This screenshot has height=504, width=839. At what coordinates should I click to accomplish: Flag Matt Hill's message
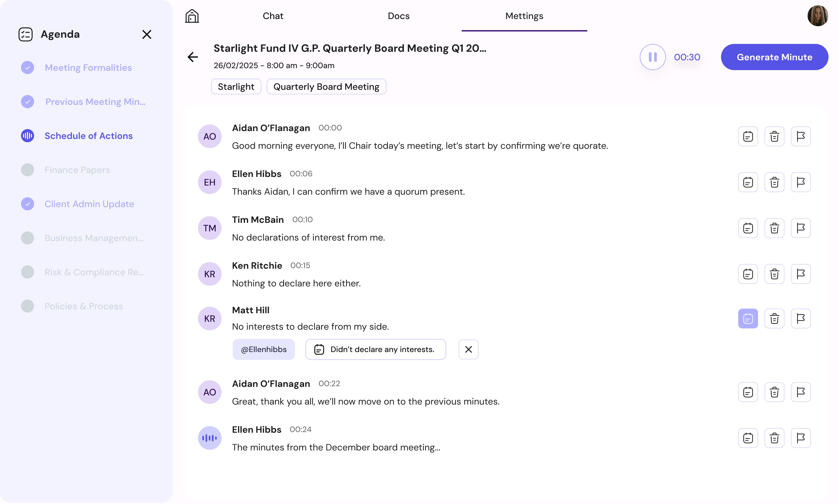[x=801, y=319]
